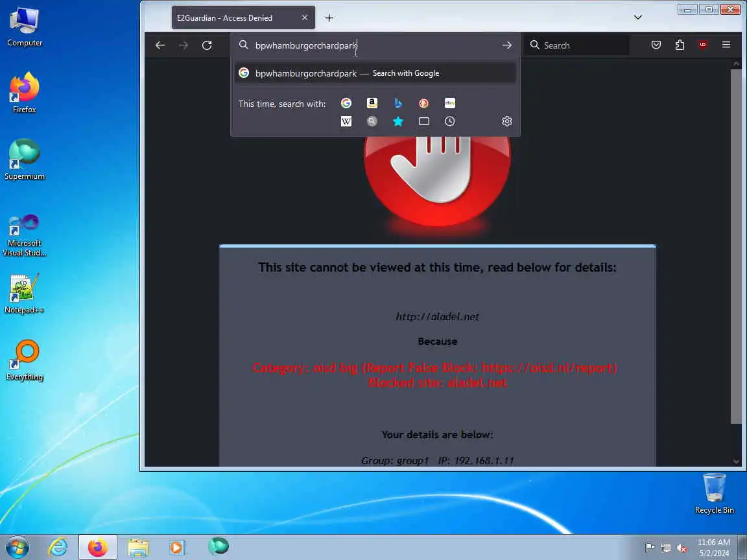Click the page vertical scrollbar thumb
Screen dimensions: 747x560
(736, 246)
